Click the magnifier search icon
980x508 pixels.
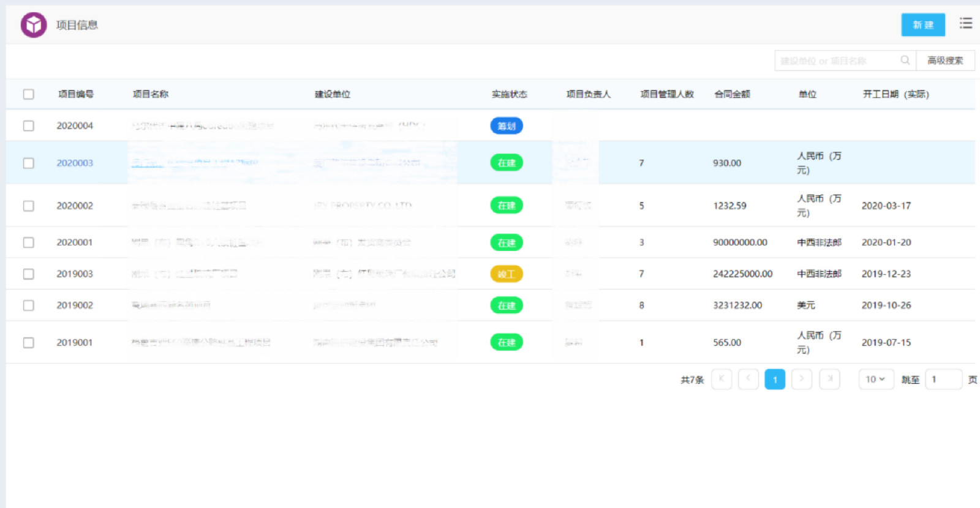coord(905,60)
